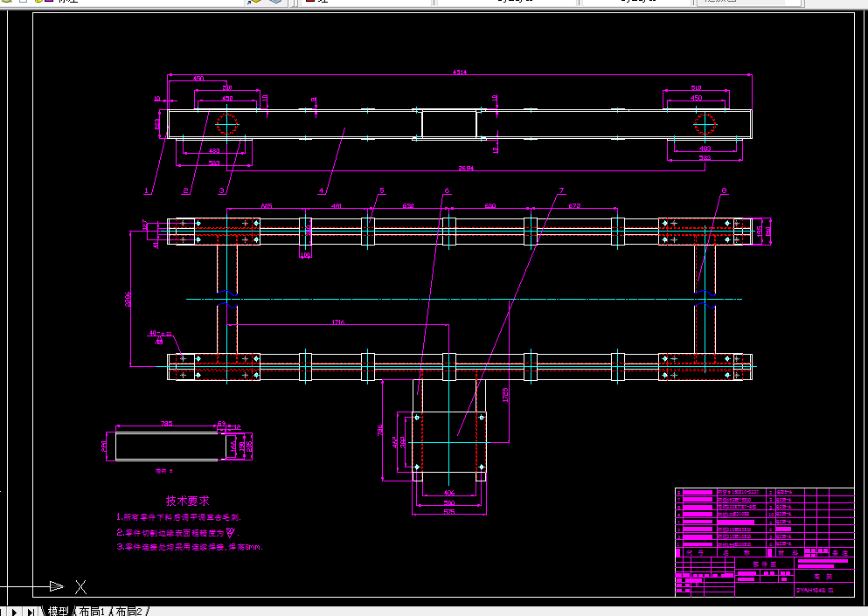Image resolution: width=868 pixels, height=616 pixels.
Task: Select the 材料 column header
Action: [x=788, y=552]
